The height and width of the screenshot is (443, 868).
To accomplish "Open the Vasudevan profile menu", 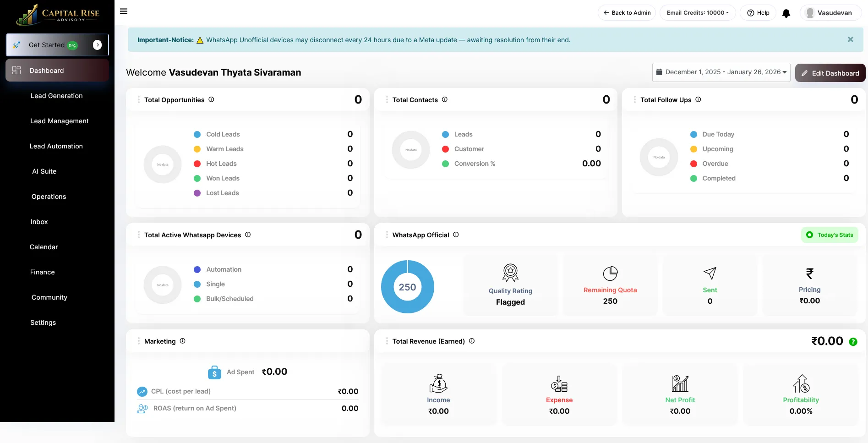I will 830,13.
